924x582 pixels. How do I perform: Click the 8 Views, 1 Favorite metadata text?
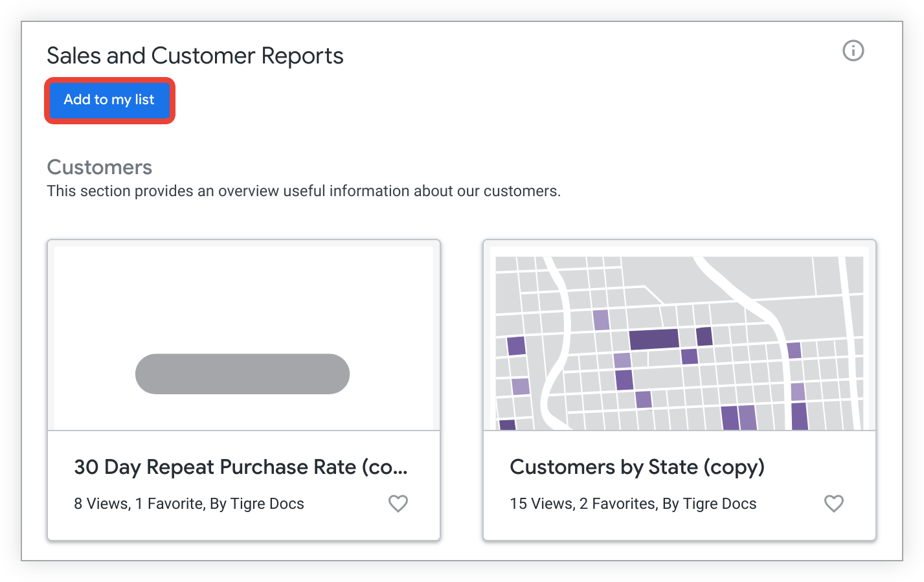click(x=188, y=504)
